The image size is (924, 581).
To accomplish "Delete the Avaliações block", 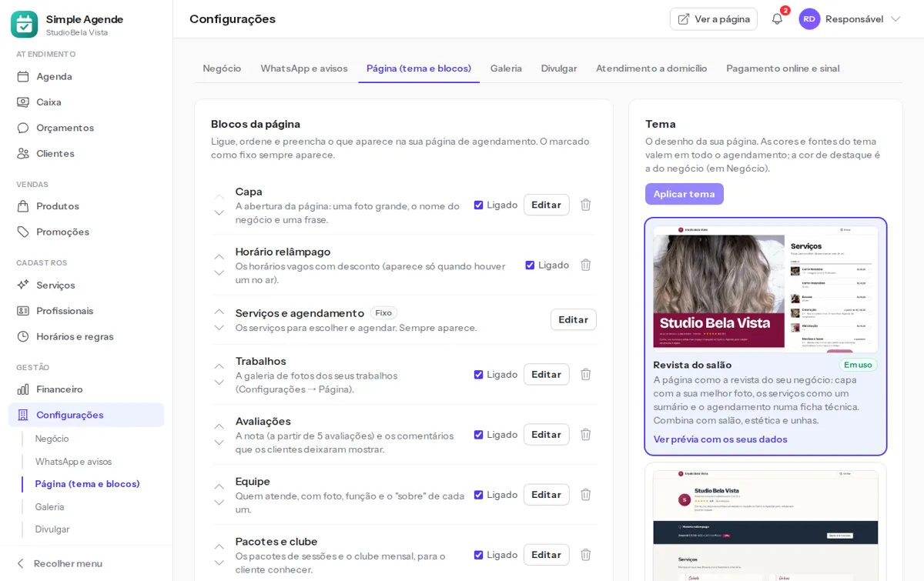I will [585, 434].
